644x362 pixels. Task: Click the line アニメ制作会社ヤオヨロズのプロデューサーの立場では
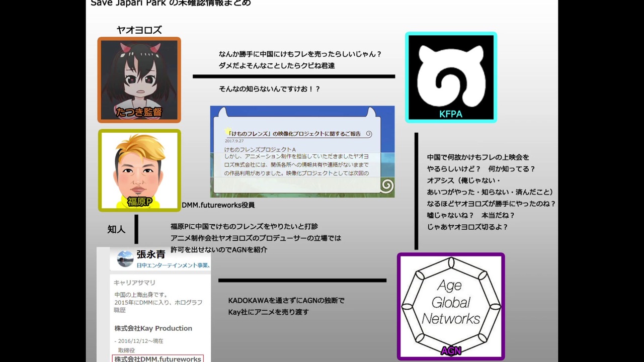pos(256,238)
